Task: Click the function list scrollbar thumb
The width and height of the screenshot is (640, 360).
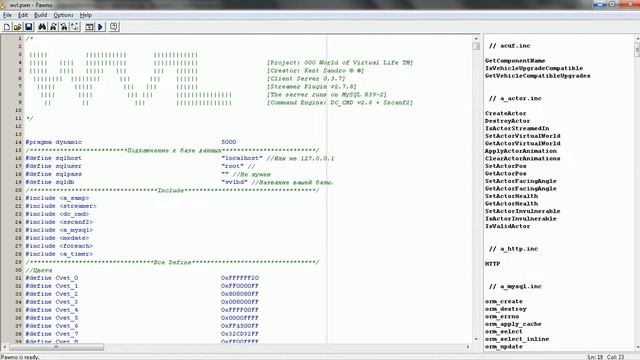Action: 637,50
